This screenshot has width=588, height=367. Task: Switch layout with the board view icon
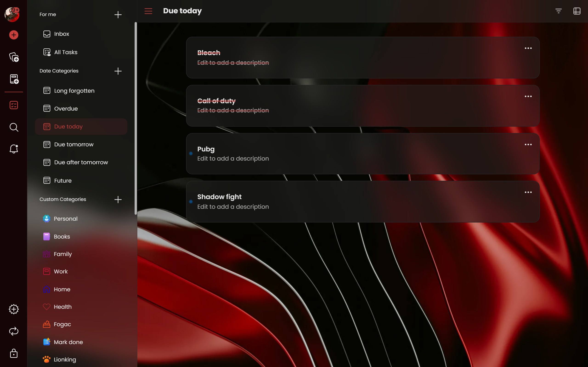(577, 11)
